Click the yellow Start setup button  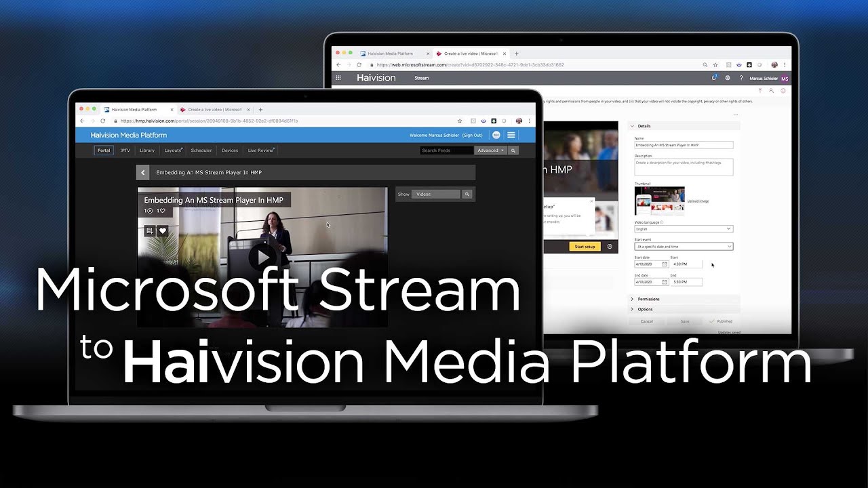tap(585, 247)
